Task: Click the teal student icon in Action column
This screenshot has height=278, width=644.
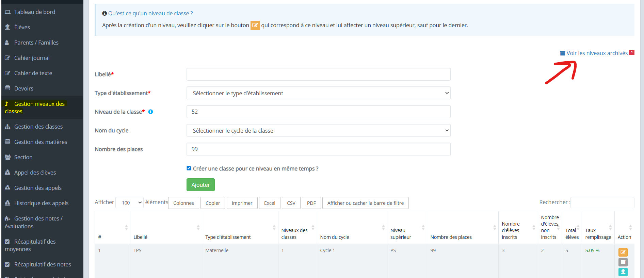Action: tap(623, 272)
